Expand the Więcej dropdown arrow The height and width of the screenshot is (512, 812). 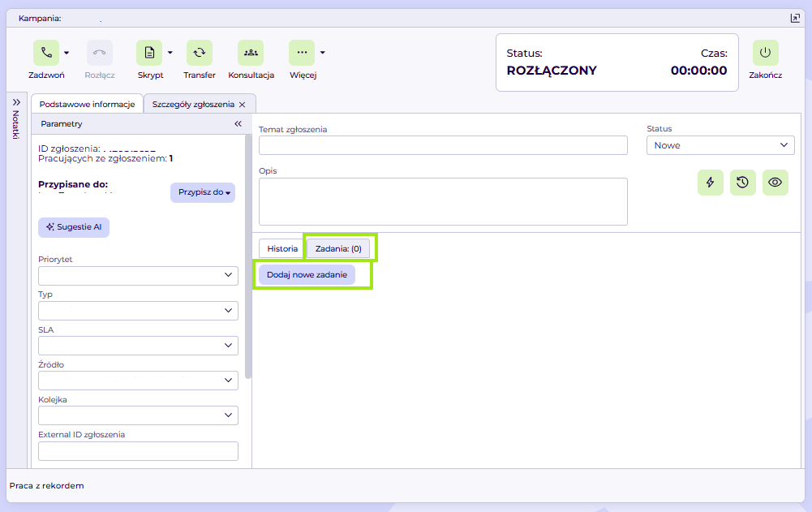coord(323,53)
